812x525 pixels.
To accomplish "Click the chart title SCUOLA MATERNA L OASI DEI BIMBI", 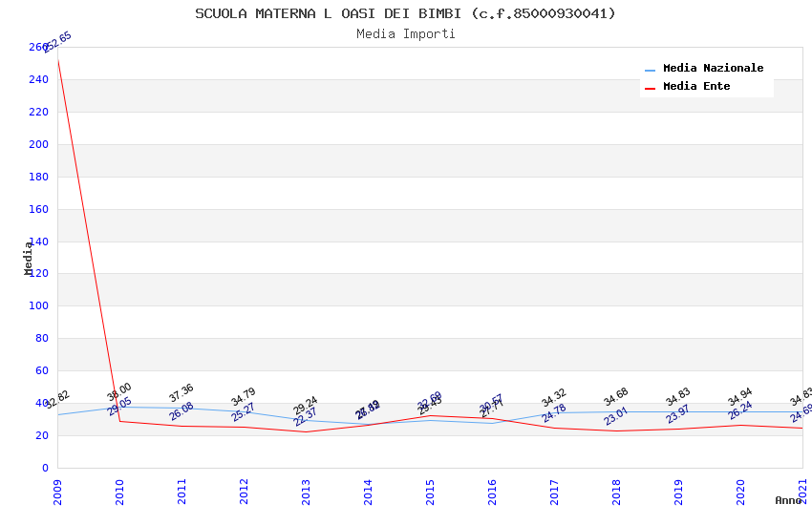I will point(405,13).
